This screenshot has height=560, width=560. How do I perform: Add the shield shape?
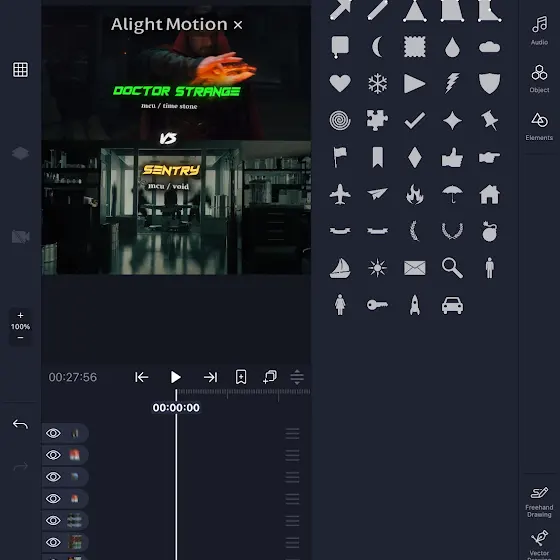click(490, 83)
